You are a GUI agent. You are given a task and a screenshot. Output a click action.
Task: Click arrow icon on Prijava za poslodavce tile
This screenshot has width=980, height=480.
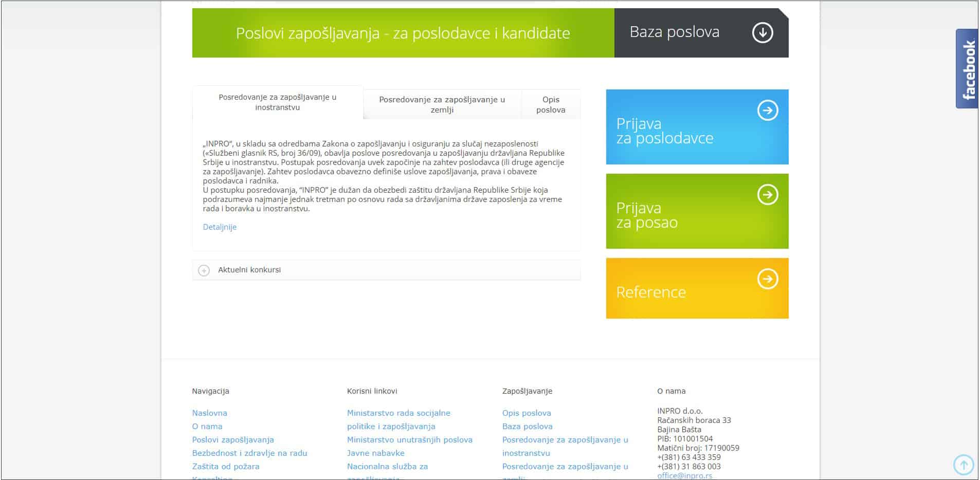[x=767, y=110]
